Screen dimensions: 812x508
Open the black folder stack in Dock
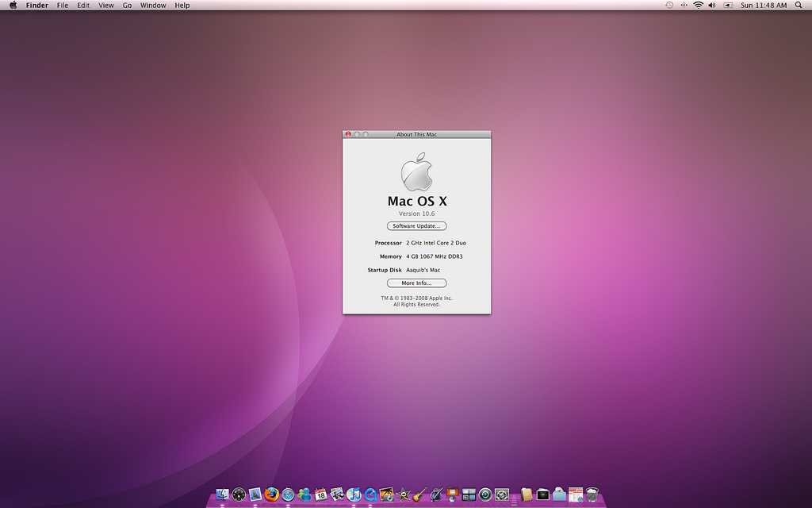click(542, 495)
